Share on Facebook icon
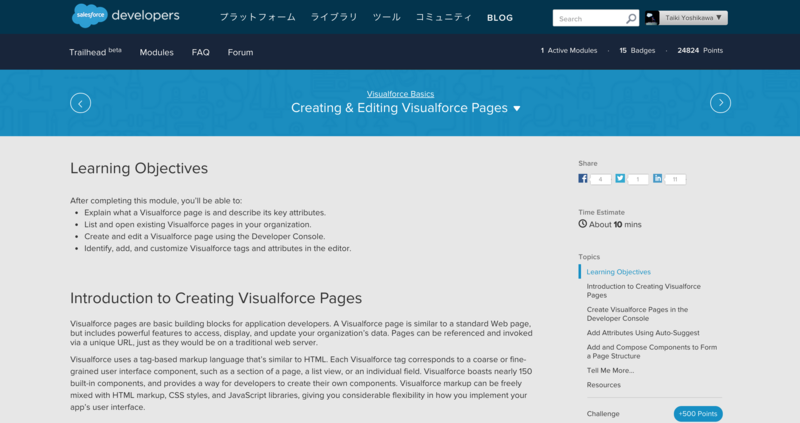The image size is (800, 423). 583,178
